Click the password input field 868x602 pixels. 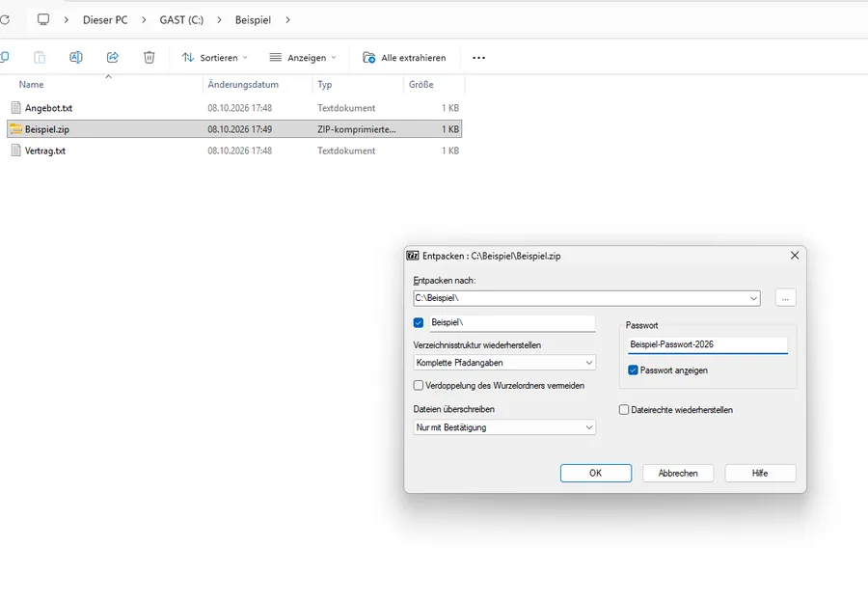(x=708, y=344)
